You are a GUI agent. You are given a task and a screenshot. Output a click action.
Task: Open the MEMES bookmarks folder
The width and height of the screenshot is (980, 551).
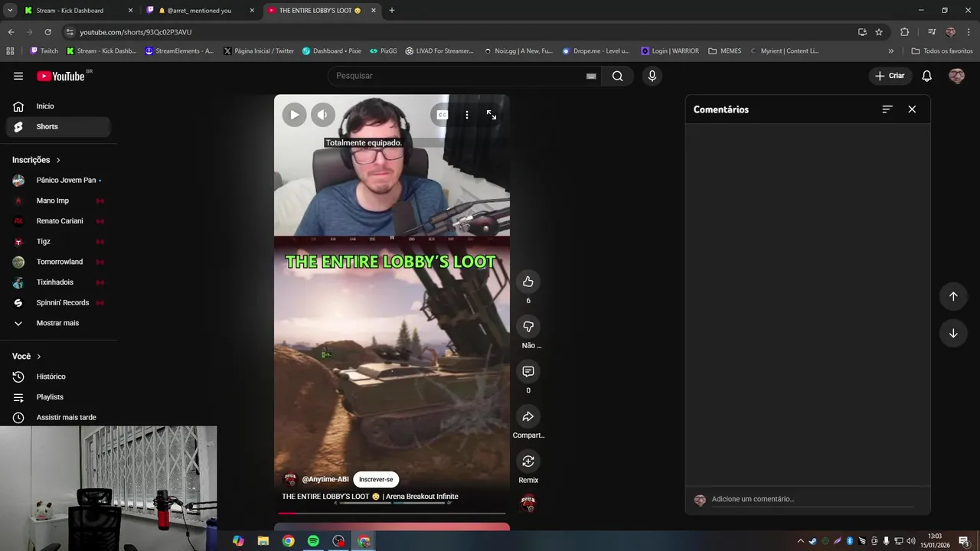(724, 51)
